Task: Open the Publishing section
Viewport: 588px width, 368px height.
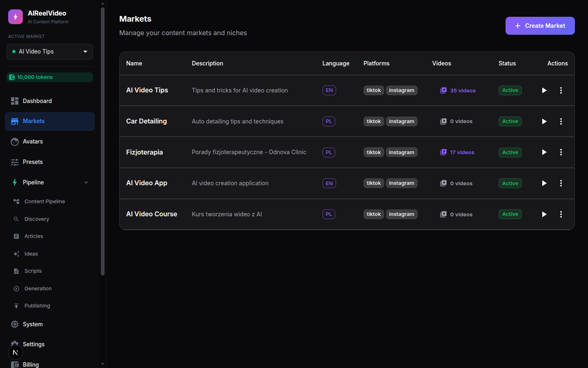Action: coord(37,305)
